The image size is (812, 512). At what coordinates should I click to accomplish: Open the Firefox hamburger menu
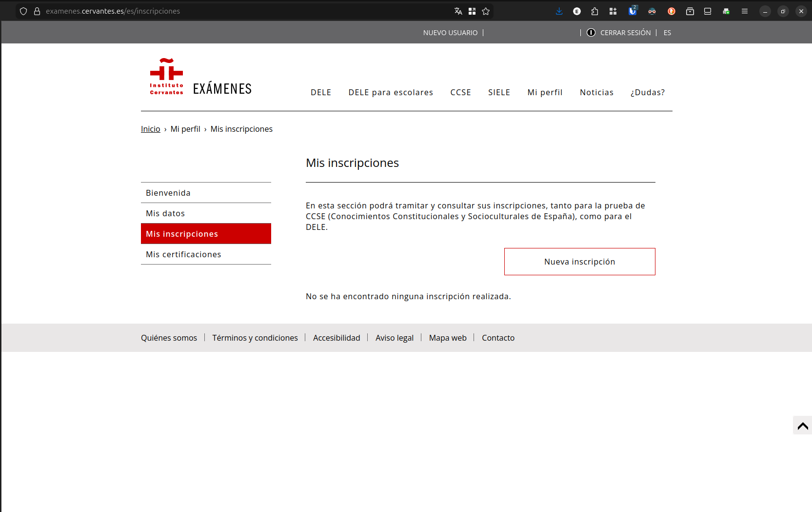(745, 11)
